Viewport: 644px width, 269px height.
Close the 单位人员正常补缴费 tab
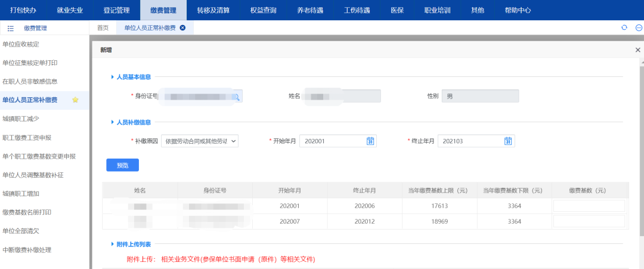[182, 28]
